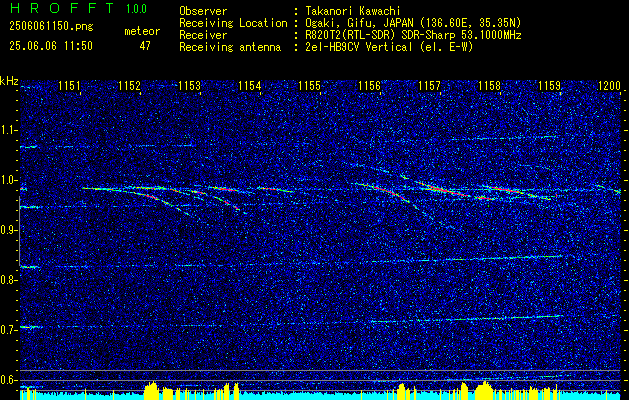629x400 pixels.
Task: Click the 1154 time axis label
Action: [250, 86]
